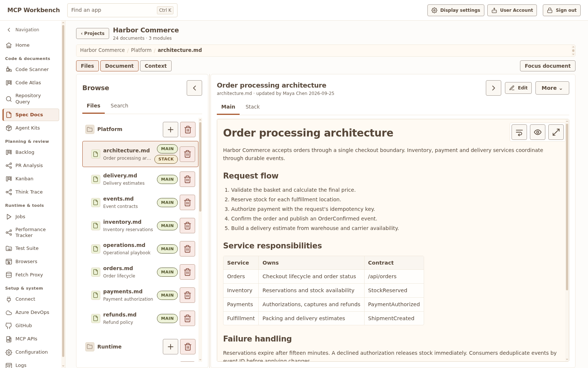Screen dimensions: 588x368
Task: Go to the Kanban board
Action: [31, 178]
